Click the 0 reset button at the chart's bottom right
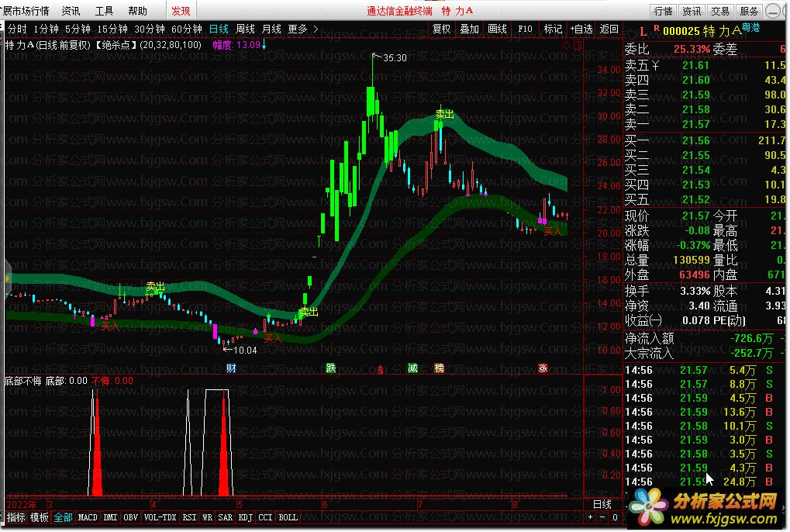Screen dimensions: 790x532 (x=615, y=517)
